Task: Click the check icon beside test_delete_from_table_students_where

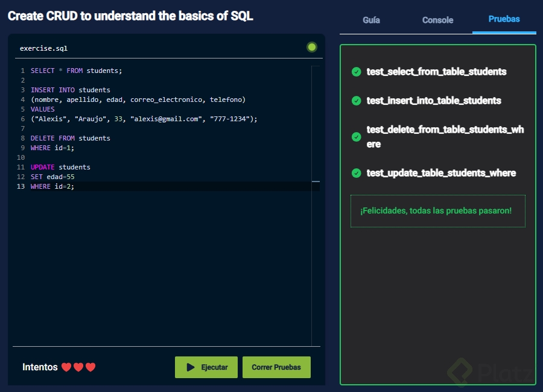Action: click(357, 137)
